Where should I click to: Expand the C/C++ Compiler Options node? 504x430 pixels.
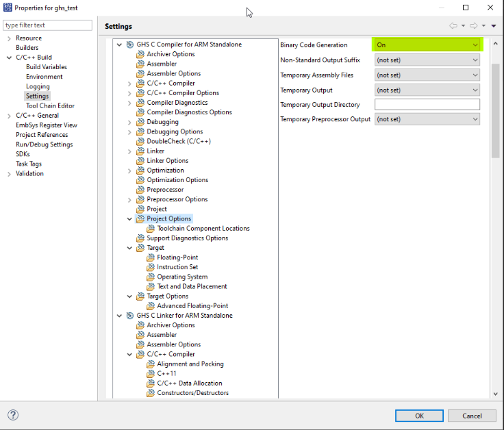pos(129,93)
